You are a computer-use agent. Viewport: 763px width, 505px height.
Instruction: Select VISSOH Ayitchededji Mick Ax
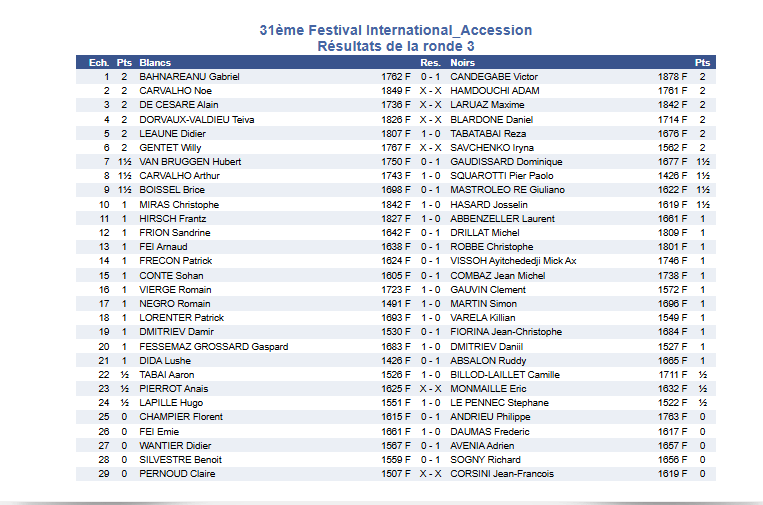pyautogui.click(x=513, y=261)
